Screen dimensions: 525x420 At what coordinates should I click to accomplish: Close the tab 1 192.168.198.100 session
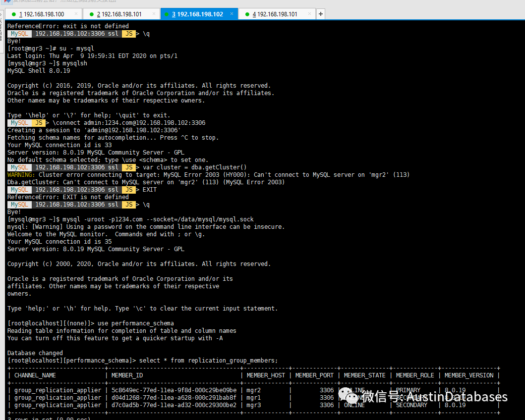(x=75, y=14)
